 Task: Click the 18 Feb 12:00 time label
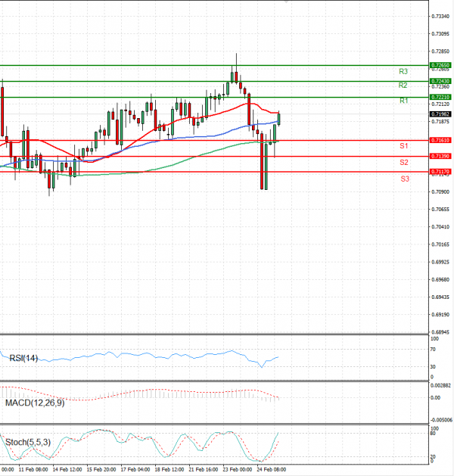(169, 469)
